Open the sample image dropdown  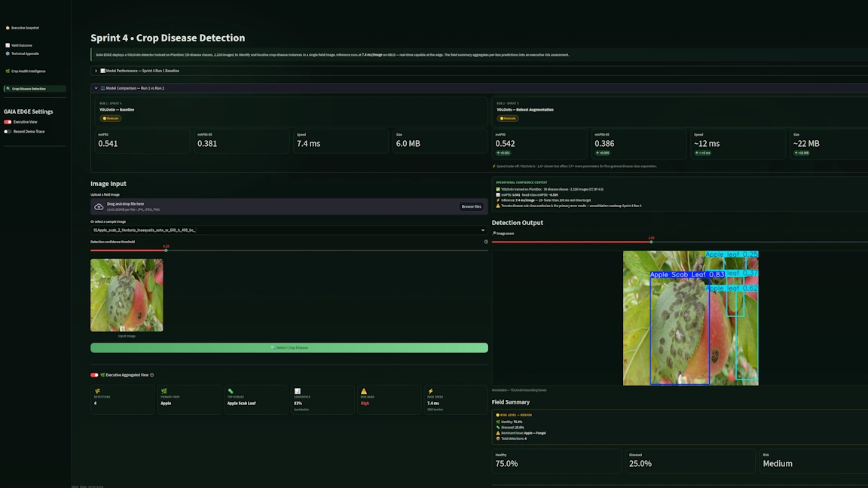(289, 230)
